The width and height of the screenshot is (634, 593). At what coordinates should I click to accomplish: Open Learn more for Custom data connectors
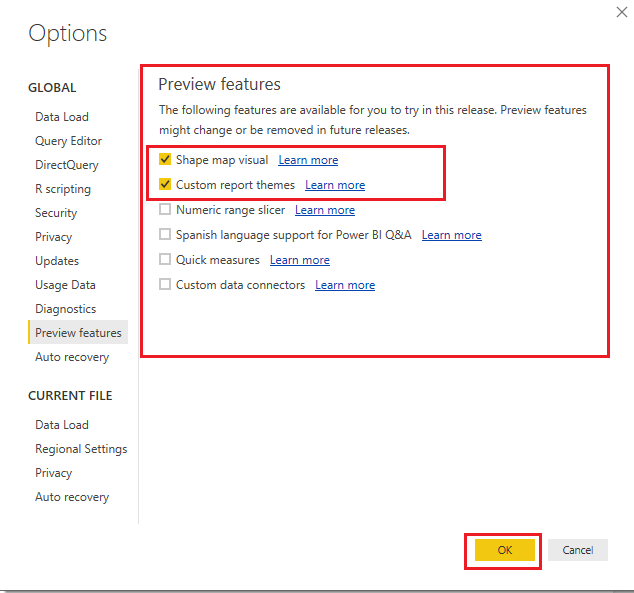(x=345, y=285)
